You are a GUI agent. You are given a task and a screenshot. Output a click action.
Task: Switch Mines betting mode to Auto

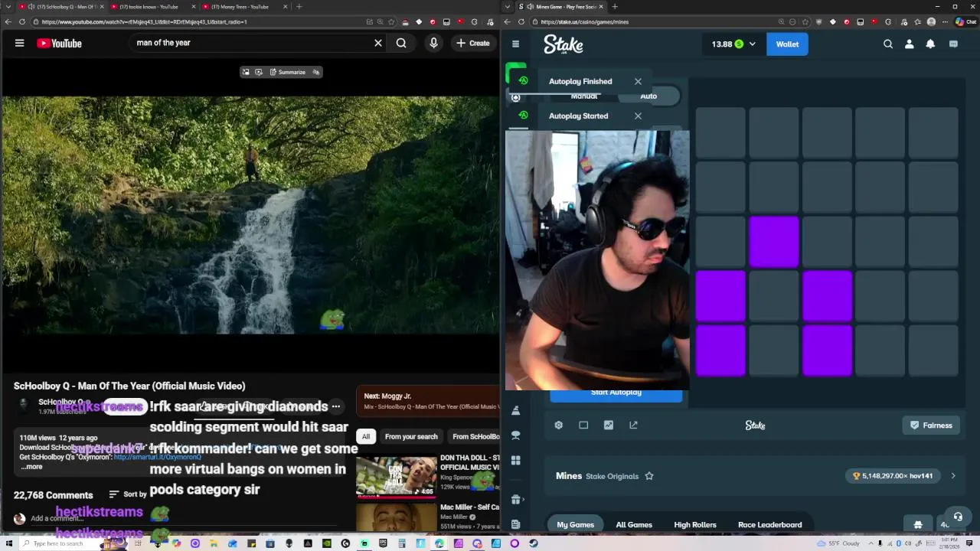648,96
